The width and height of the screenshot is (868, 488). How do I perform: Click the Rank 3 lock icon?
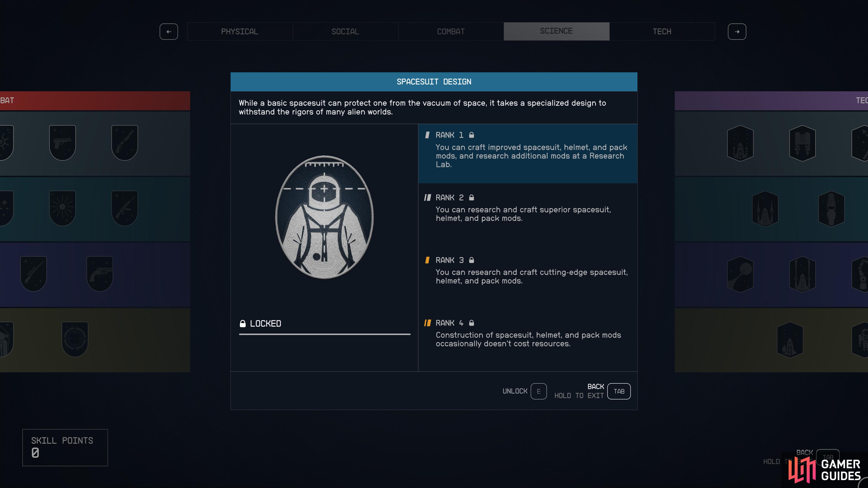pos(471,260)
